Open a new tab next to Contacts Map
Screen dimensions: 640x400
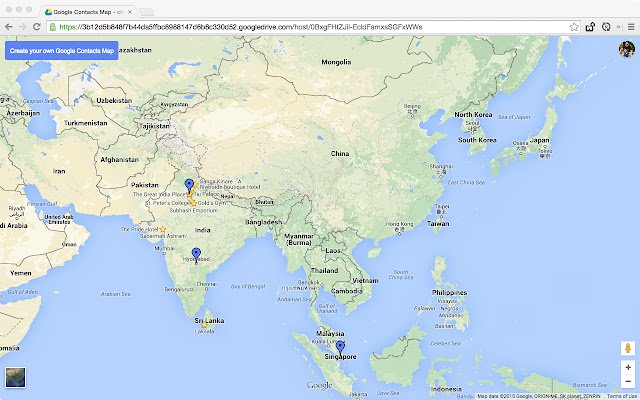click(147, 12)
